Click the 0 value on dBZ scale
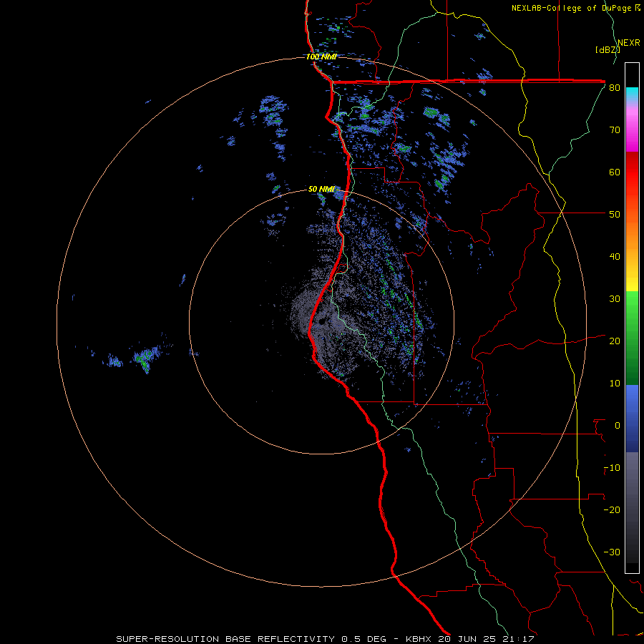 click(x=618, y=426)
